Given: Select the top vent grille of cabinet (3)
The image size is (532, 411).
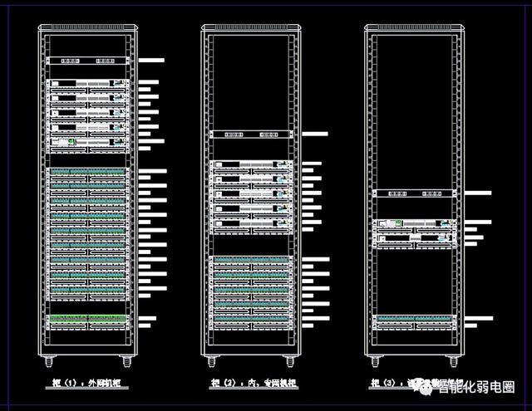Looking at the screenshot, I should [x=415, y=27].
